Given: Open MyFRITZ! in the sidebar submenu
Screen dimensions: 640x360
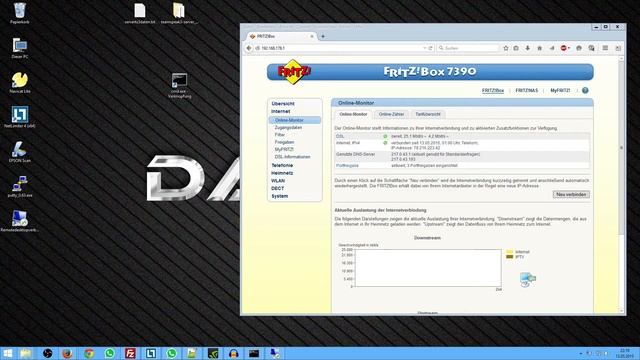Looking at the screenshot, I should click(x=284, y=149).
